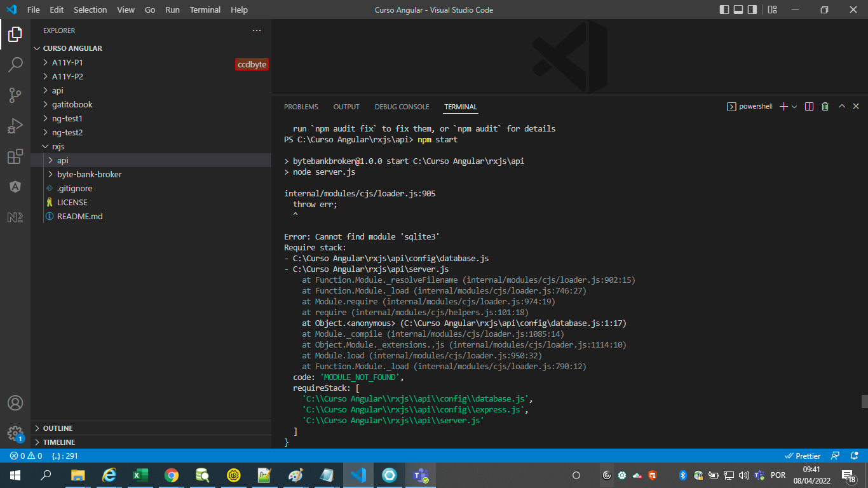The width and height of the screenshot is (868, 488).
Task: Expand the byte-bank-broker folder
Action: tap(151, 174)
